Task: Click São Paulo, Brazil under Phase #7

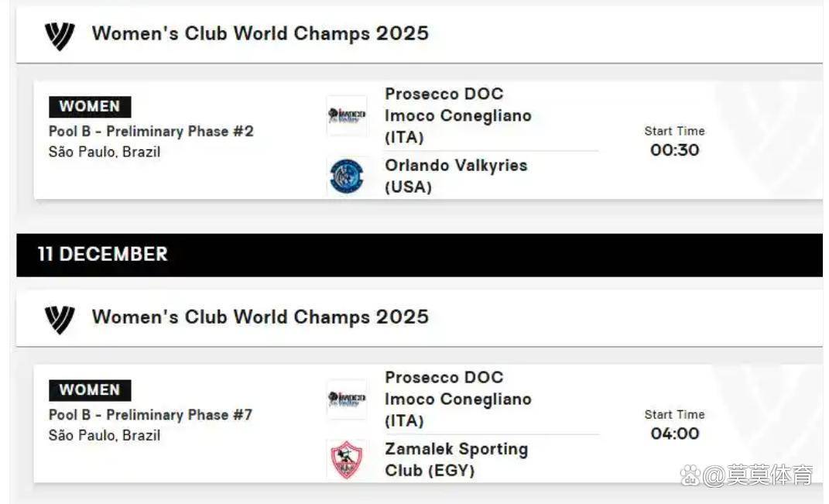Action: pos(104,435)
